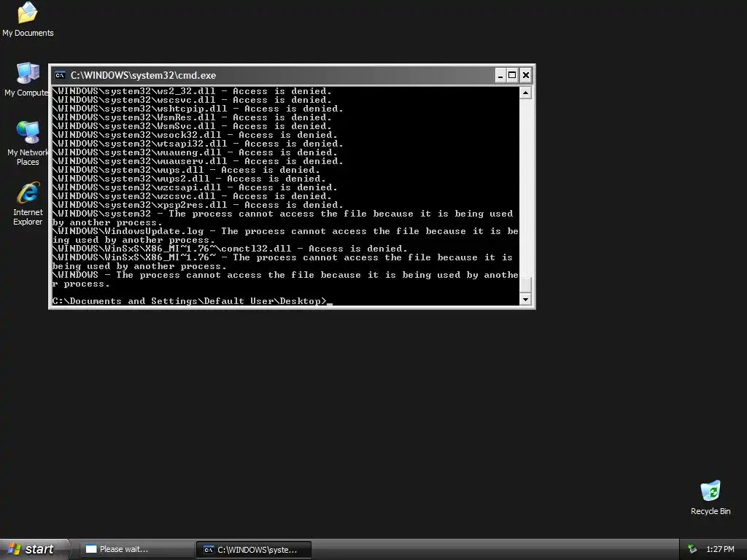Select My Network Places desktop icon
Screen dimensions: 747x560
(28, 143)
